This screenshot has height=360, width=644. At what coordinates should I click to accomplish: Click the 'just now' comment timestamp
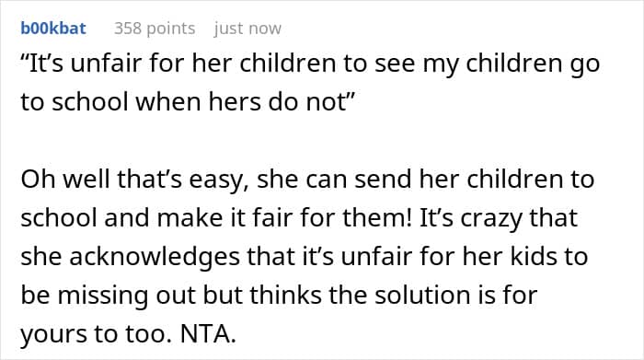click(247, 29)
